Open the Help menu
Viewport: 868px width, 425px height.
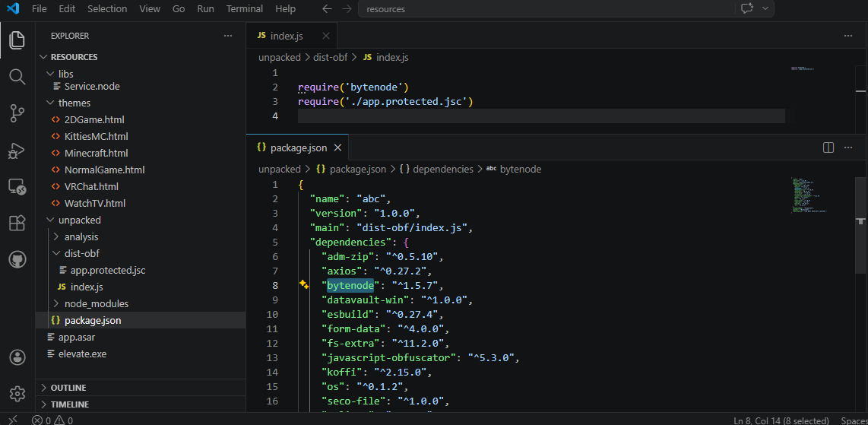(x=285, y=9)
